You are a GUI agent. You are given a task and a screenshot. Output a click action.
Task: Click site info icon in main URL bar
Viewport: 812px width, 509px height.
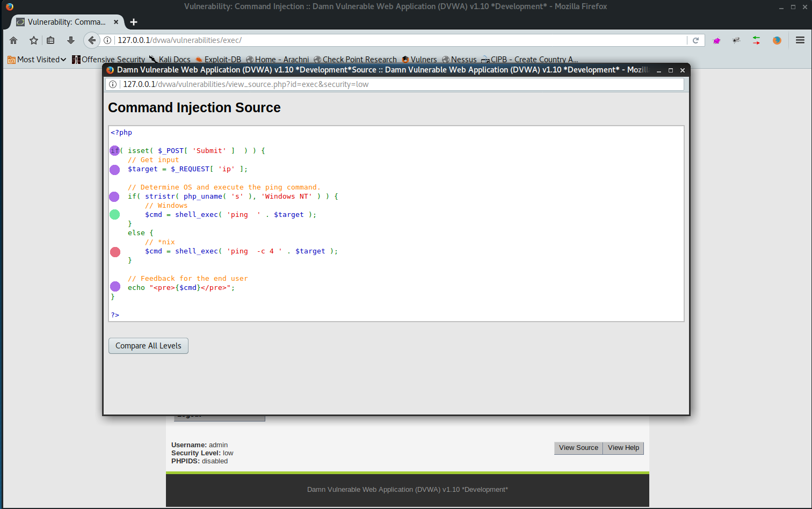[x=107, y=40]
